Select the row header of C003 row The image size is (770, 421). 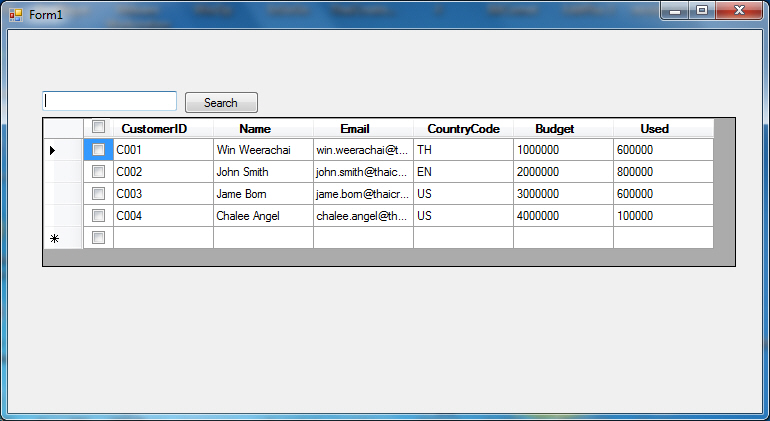coord(63,194)
